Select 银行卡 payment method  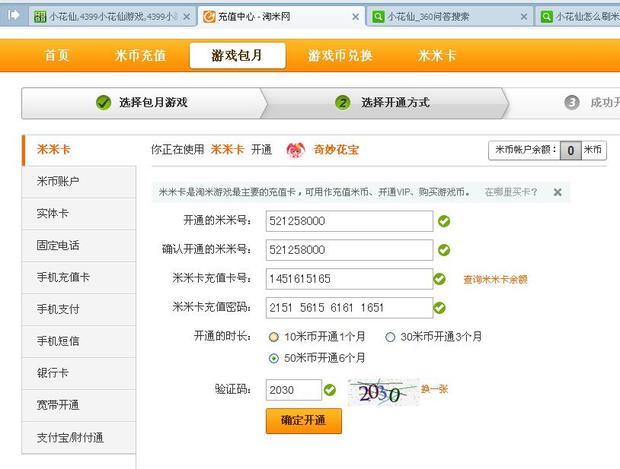point(79,373)
